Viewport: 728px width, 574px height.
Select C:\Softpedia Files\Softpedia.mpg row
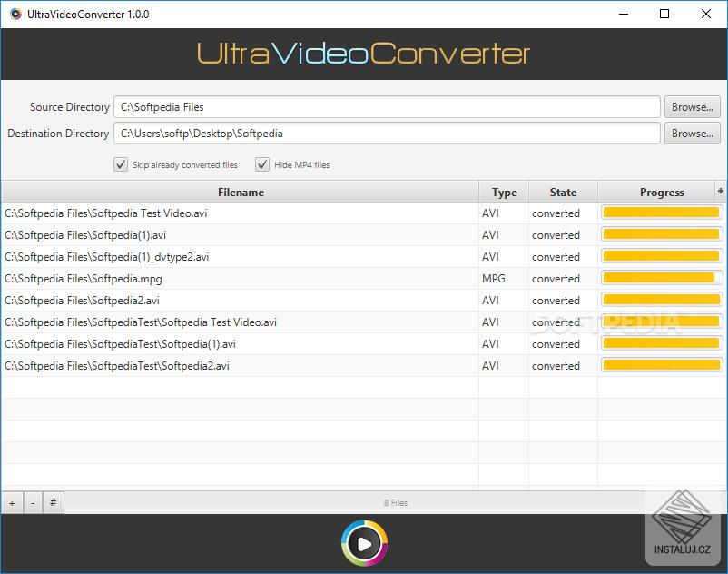click(x=363, y=279)
